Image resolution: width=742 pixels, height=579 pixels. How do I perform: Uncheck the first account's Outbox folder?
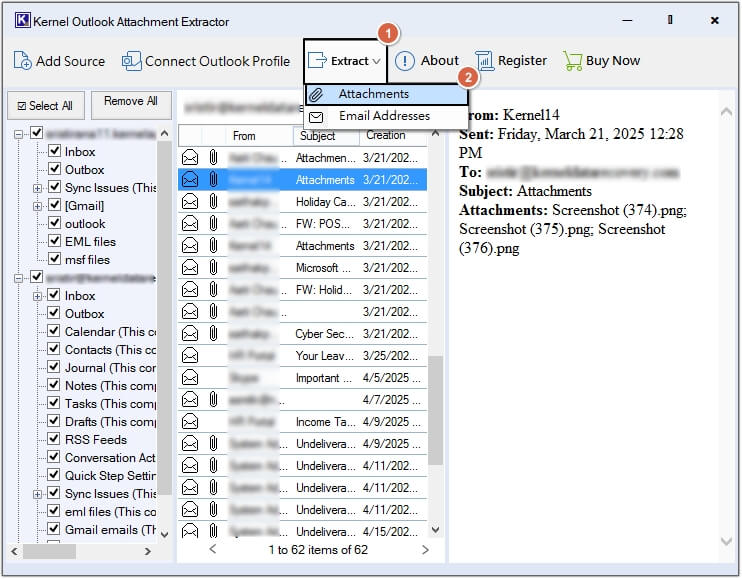(55, 169)
